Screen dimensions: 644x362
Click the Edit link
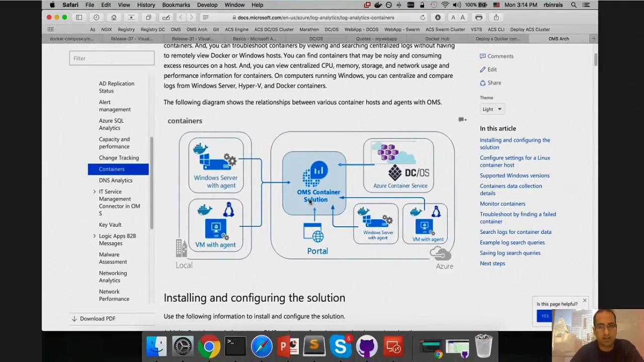point(488,69)
